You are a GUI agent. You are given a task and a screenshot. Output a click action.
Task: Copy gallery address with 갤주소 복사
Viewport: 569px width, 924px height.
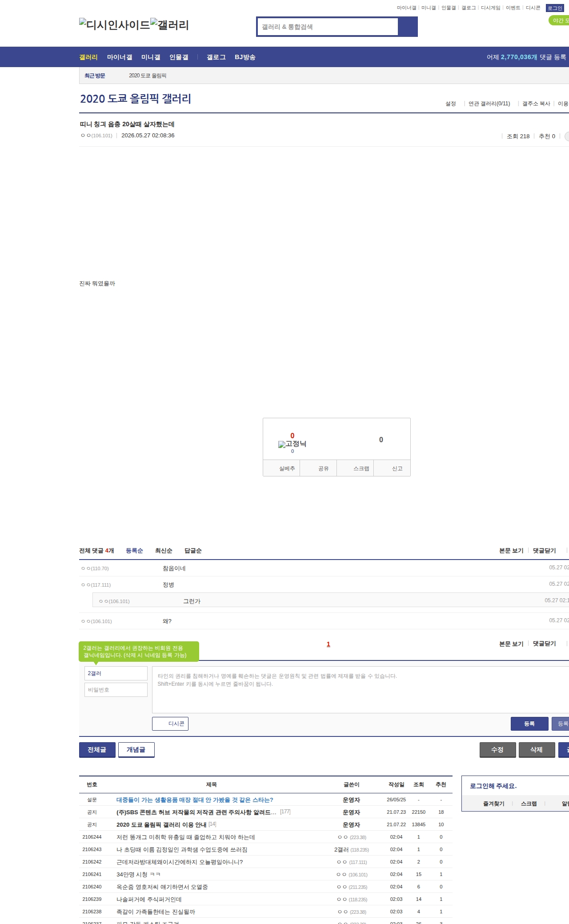(536, 104)
